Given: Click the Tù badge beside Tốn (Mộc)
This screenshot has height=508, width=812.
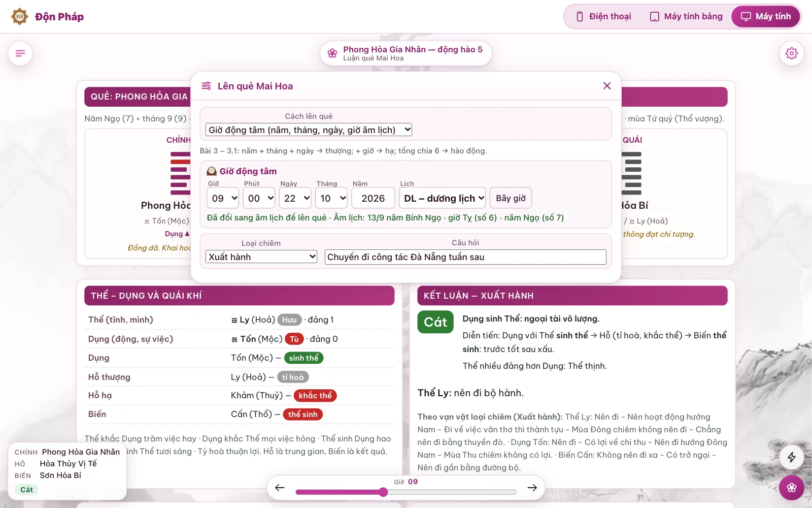Looking at the screenshot, I should click(294, 339).
